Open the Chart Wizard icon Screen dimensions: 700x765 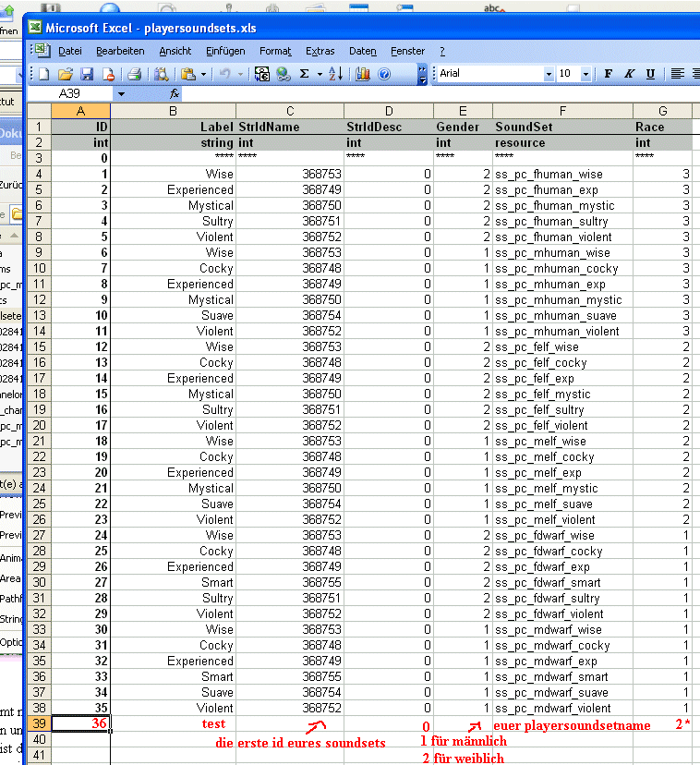362,74
